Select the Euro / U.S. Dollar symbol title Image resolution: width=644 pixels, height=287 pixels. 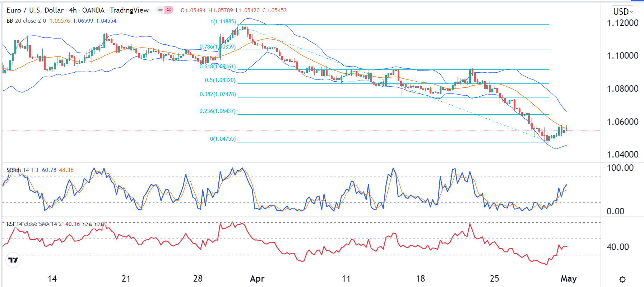click(35, 10)
